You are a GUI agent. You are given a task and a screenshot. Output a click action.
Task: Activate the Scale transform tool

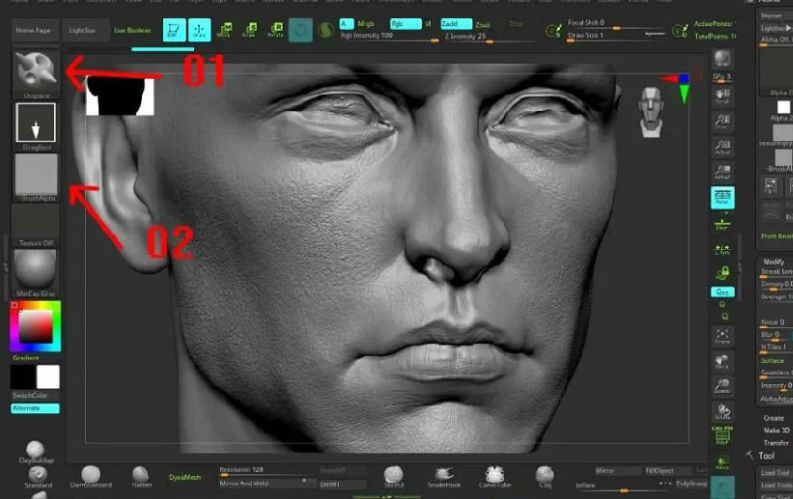tap(249, 30)
